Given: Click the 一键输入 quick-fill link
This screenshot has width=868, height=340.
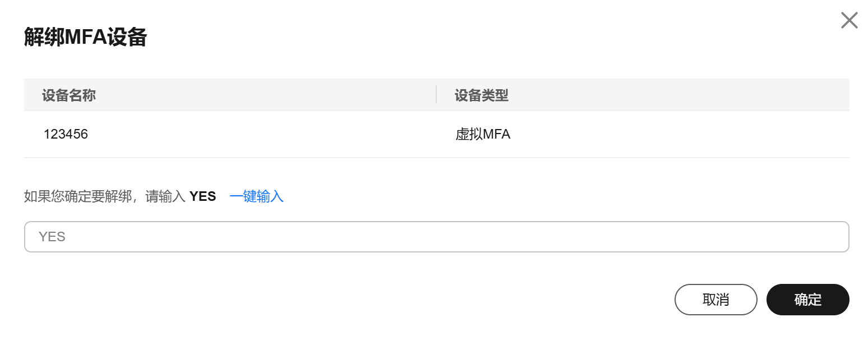Looking at the screenshot, I should click(256, 196).
